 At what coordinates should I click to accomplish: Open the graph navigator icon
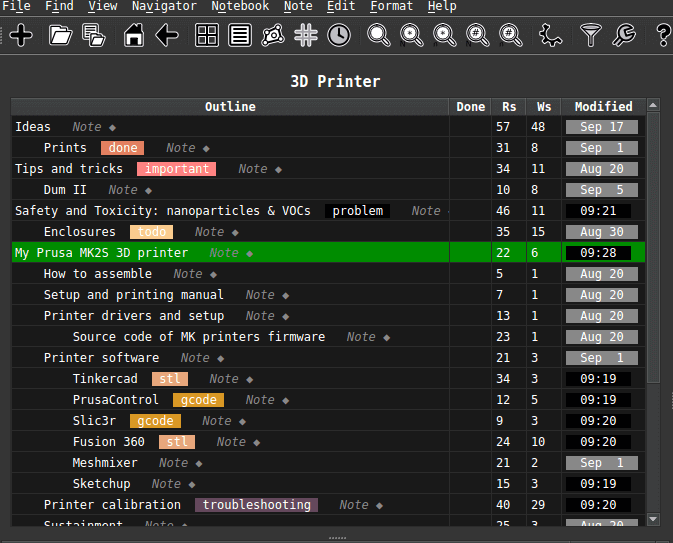(273, 35)
